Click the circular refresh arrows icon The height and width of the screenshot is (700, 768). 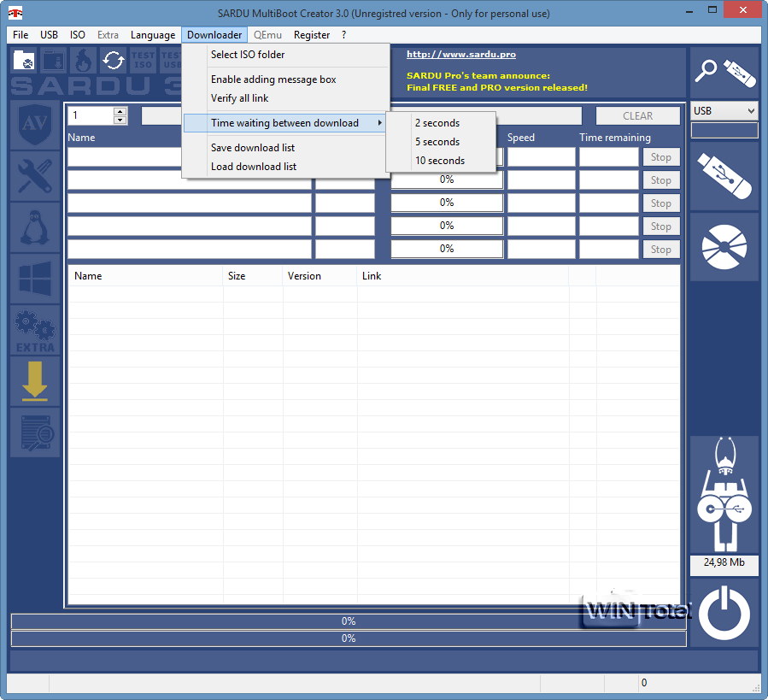click(x=113, y=60)
